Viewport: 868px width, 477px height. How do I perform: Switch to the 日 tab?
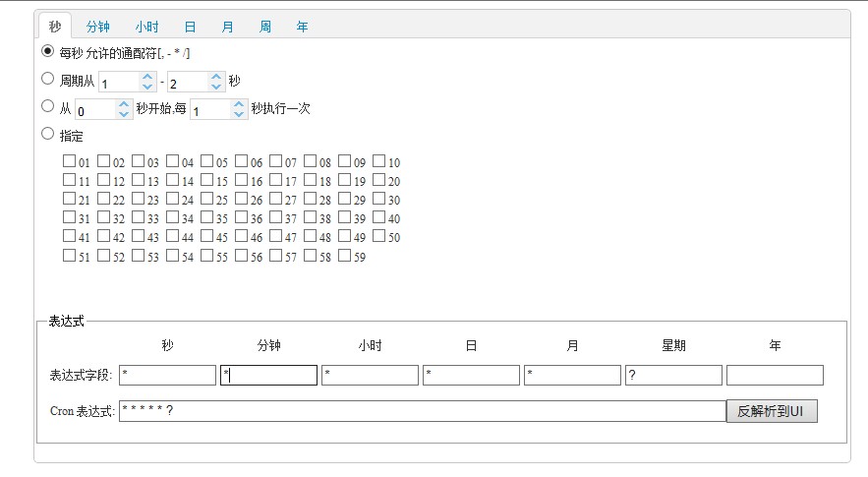pyautogui.click(x=190, y=27)
